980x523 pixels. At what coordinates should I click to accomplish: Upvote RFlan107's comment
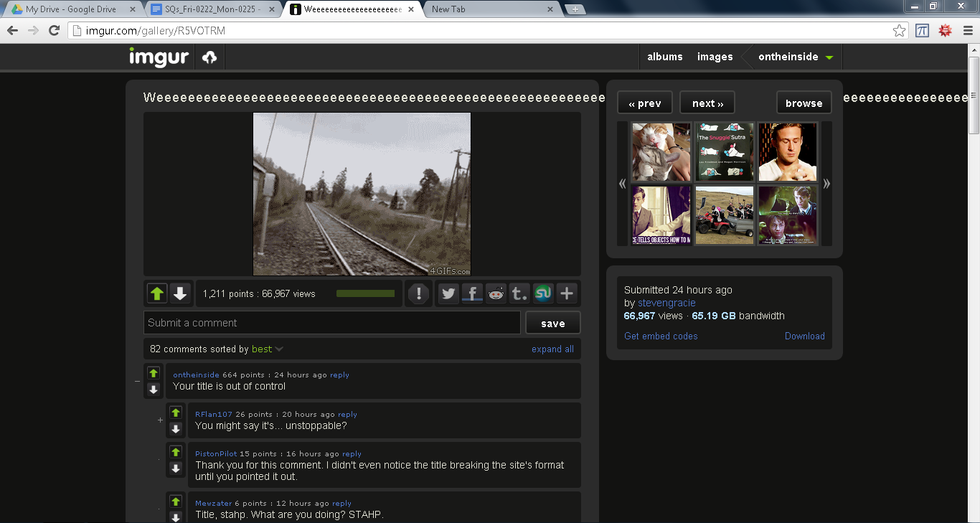point(175,413)
